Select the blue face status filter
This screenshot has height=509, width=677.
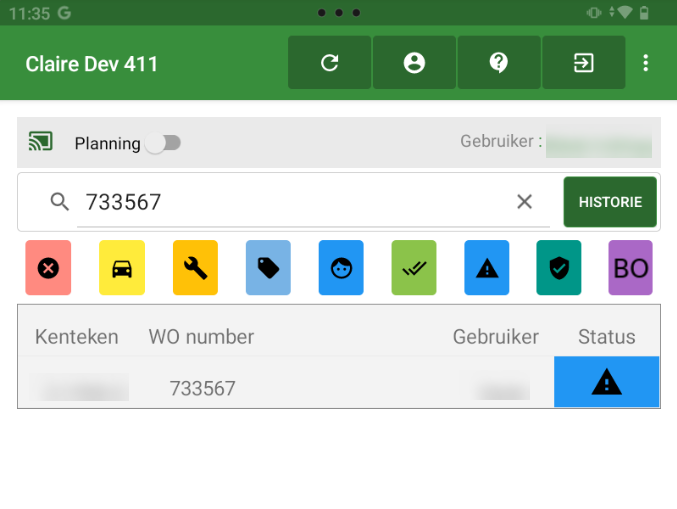click(341, 268)
